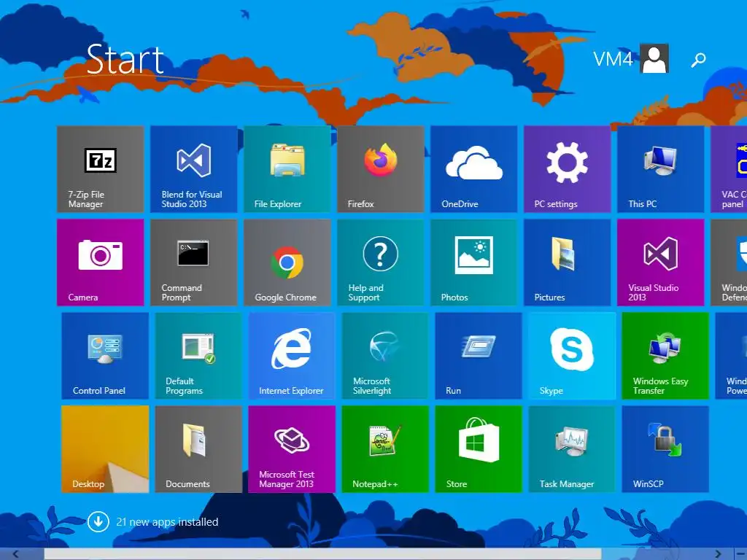Open the Control Panel tile
747x560 pixels.
[x=105, y=355]
